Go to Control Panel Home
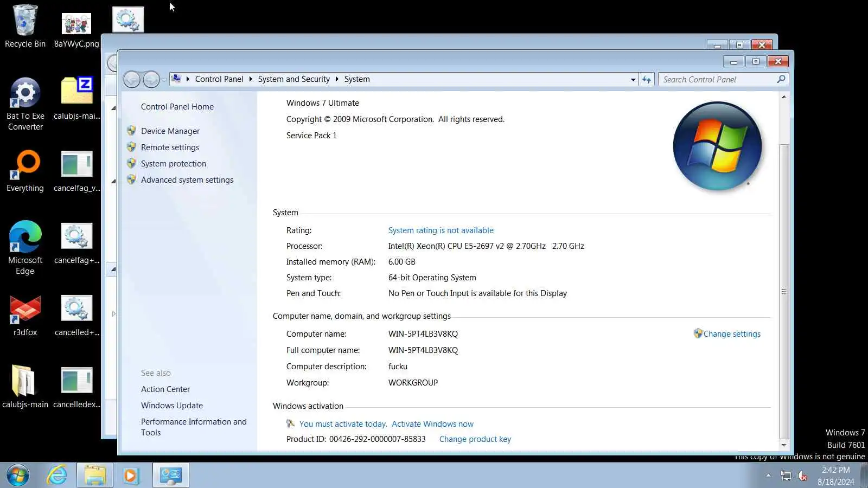868x488 pixels. [177, 107]
